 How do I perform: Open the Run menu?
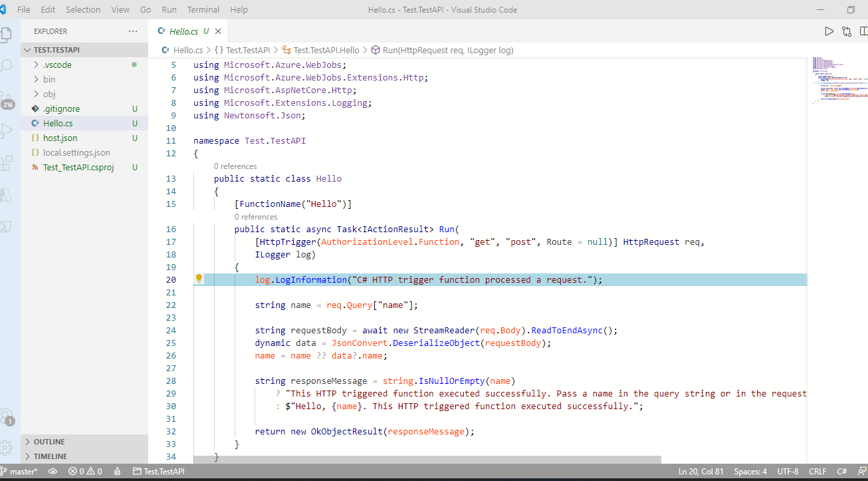click(169, 9)
